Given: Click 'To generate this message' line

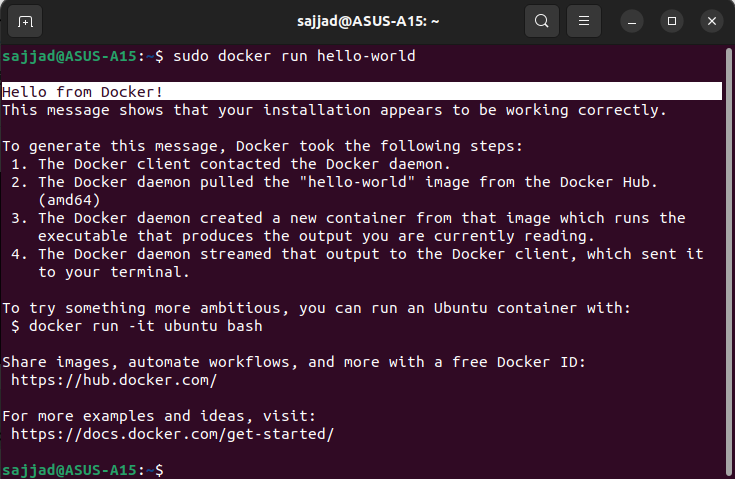Looking at the screenshot, I should (x=262, y=146).
